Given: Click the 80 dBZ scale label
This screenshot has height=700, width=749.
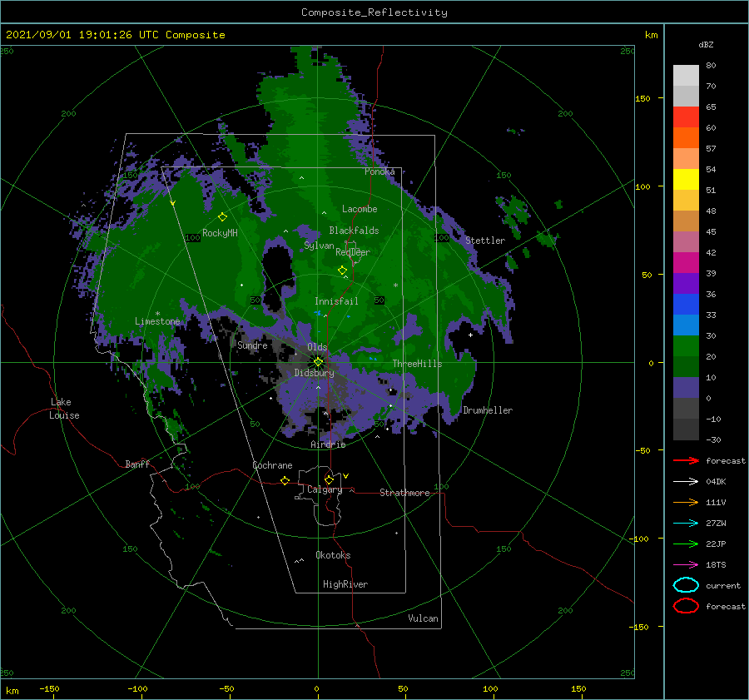Looking at the screenshot, I should point(711,66).
